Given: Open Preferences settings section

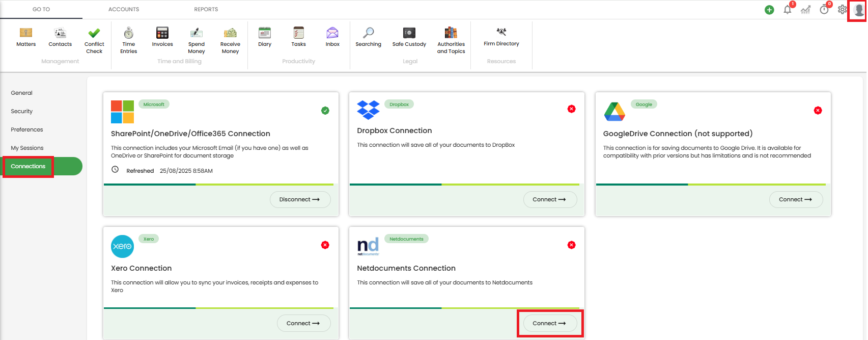Looking at the screenshot, I should [27, 129].
